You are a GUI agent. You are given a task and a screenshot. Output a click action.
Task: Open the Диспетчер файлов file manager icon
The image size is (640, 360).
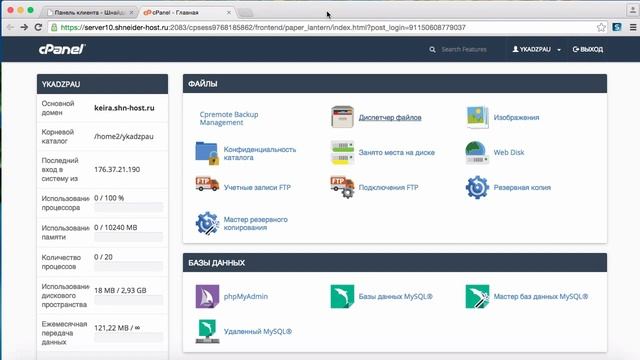pos(342,117)
